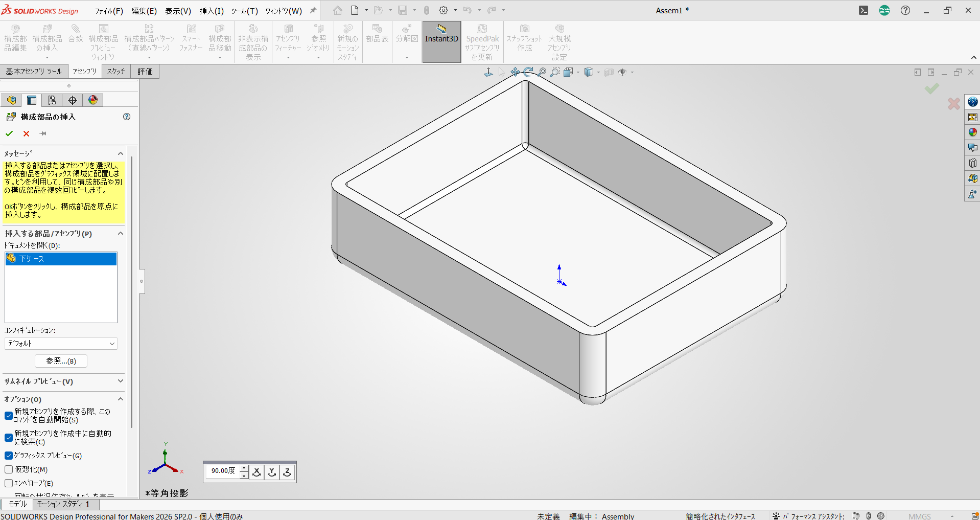
Task: Increase the rotation angle with the up arrow
Action: point(244,468)
